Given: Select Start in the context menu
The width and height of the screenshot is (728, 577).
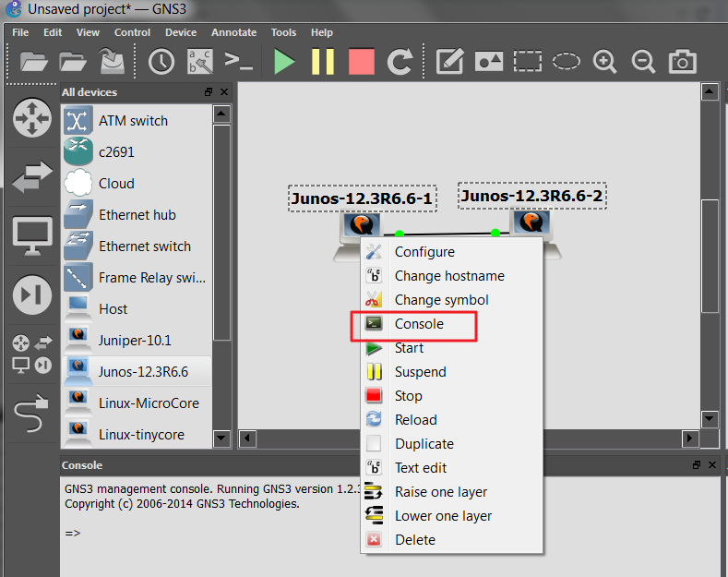Looking at the screenshot, I should coord(451,348).
